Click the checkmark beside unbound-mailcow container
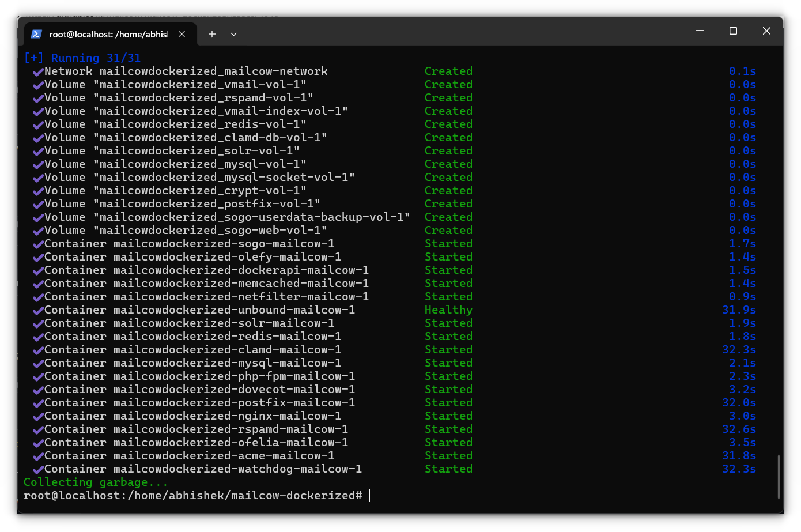Viewport: 801px width, 532px height. (37, 310)
